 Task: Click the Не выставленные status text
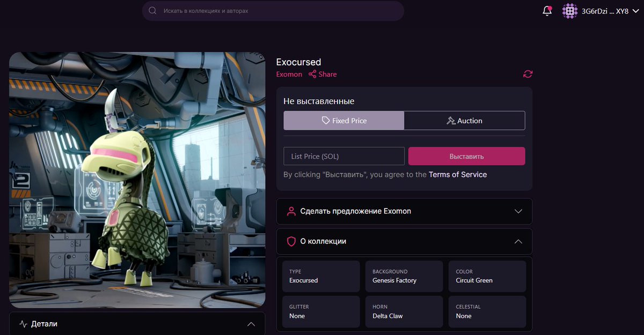pos(319,101)
